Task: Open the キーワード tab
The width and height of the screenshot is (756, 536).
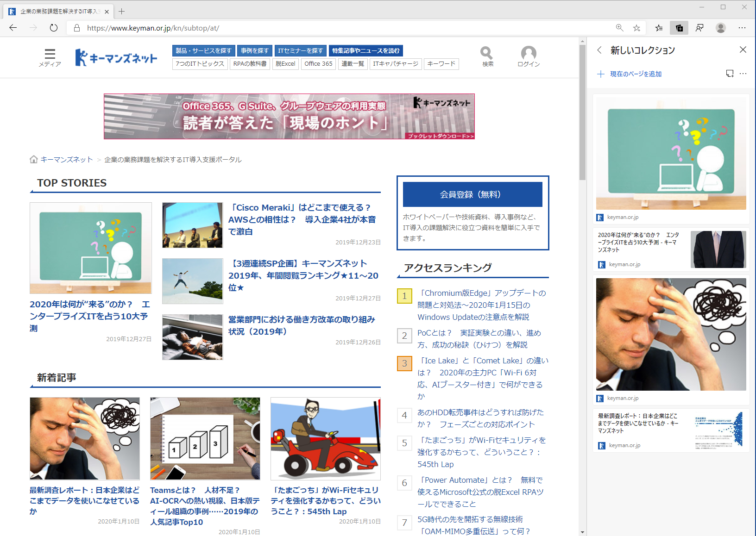Action: (x=441, y=64)
